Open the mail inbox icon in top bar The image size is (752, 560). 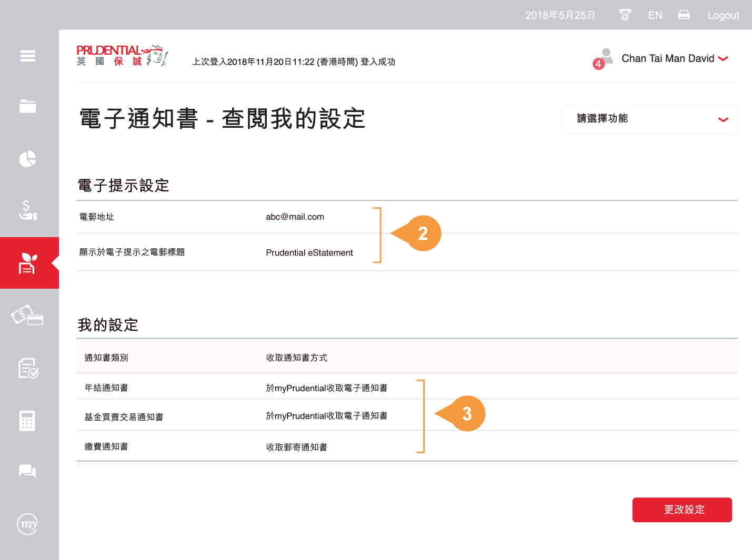pos(625,15)
